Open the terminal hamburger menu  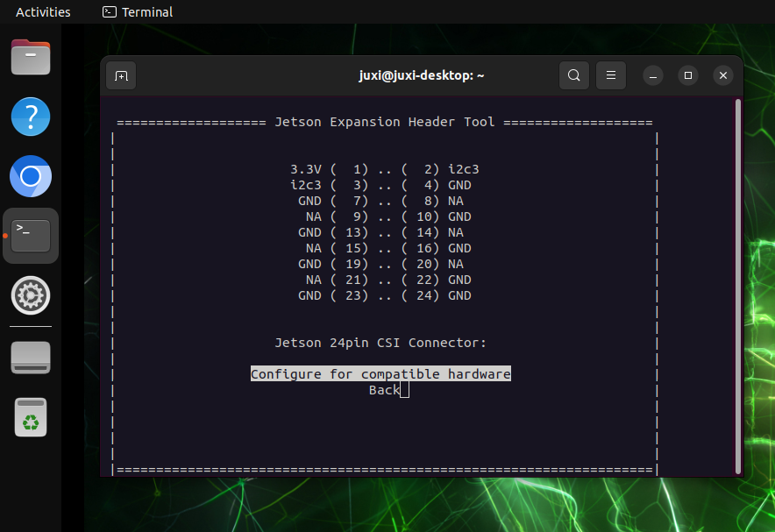point(611,75)
